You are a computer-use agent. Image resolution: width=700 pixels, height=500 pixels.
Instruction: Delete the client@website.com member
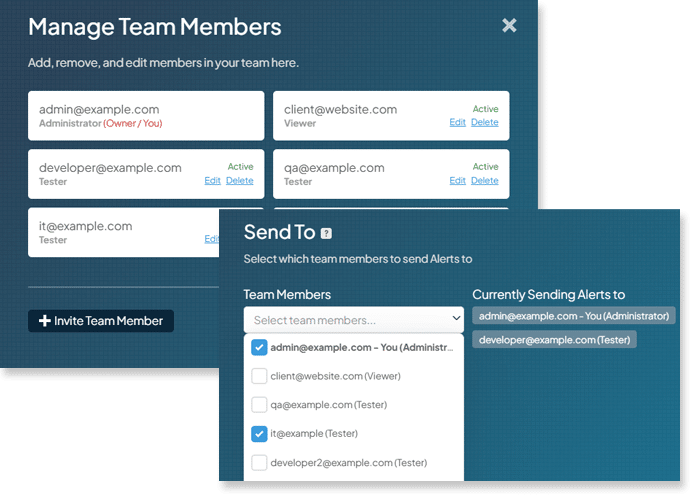click(x=484, y=122)
